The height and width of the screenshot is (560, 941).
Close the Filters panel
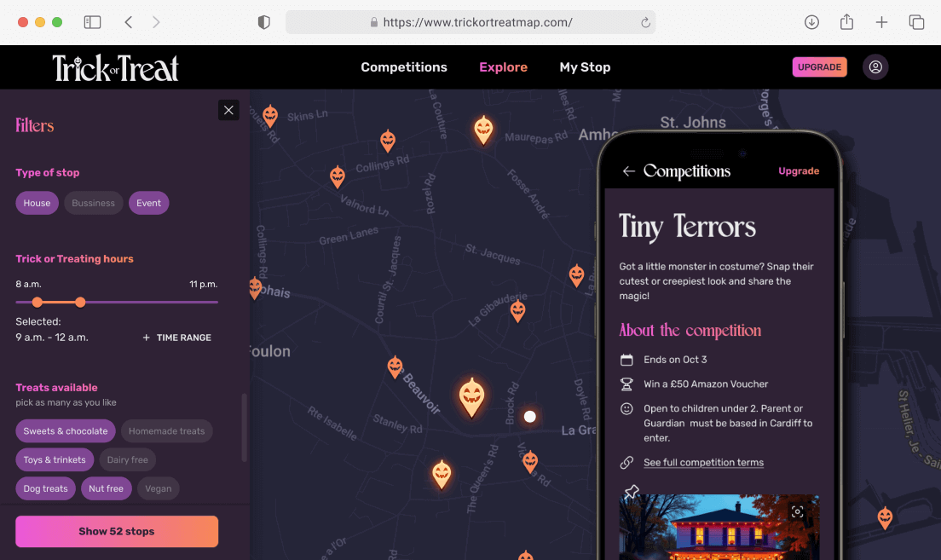click(228, 110)
